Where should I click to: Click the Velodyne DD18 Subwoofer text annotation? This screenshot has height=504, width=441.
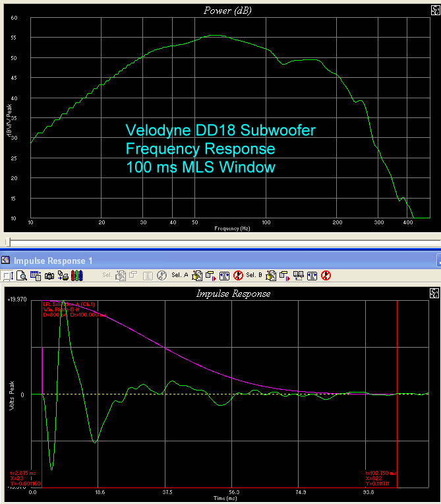(x=220, y=131)
